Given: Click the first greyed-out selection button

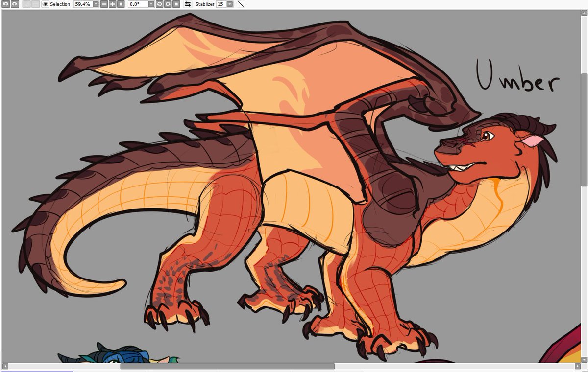Looking at the screenshot, I should click(26, 4).
